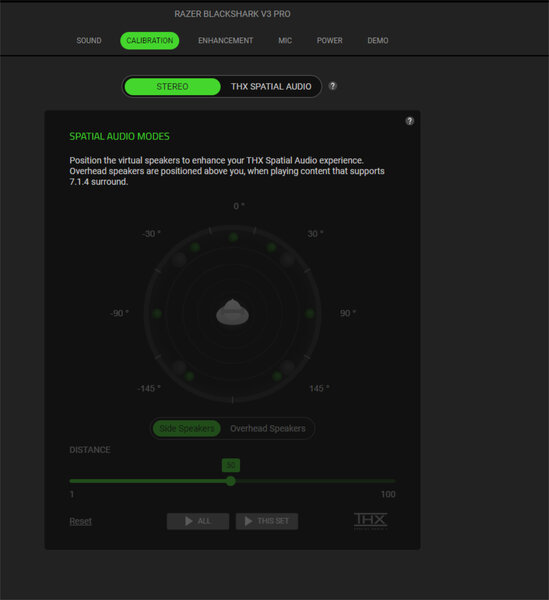The image size is (549, 600).
Task: Click the distance value label 50
Action: click(231, 465)
